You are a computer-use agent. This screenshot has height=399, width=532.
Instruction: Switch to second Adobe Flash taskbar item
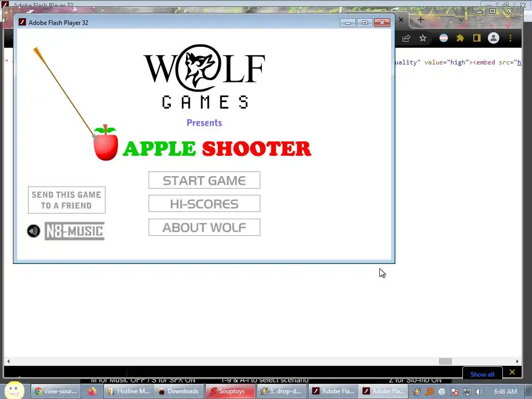pyautogui.click(x=383, y=391)
